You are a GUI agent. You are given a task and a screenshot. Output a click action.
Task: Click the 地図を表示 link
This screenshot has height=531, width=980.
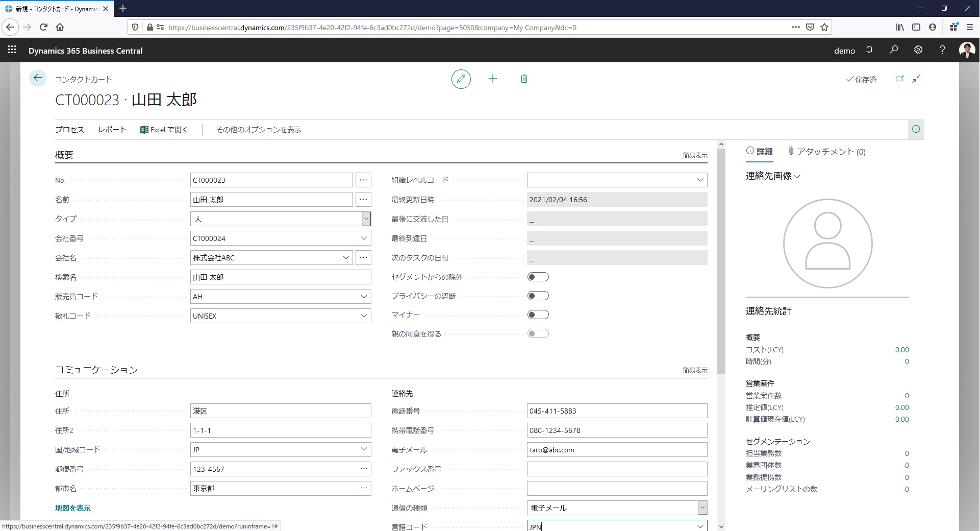(73, 508)
